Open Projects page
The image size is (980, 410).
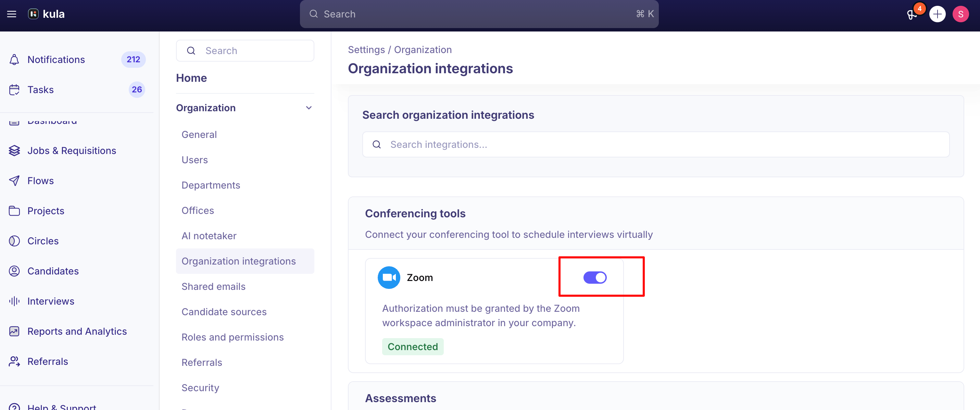(x=46, y=211)
